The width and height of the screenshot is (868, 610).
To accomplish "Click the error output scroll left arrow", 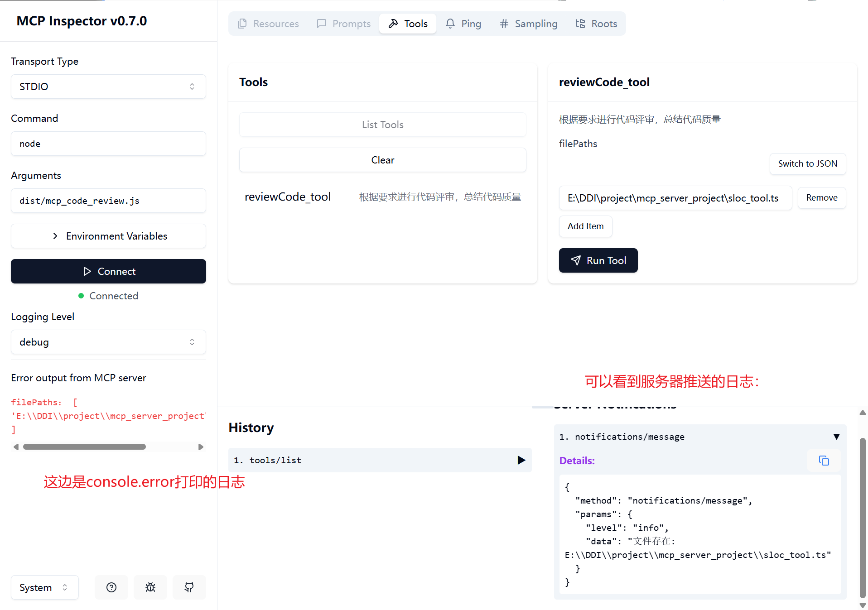I will [x=16, y=447].
